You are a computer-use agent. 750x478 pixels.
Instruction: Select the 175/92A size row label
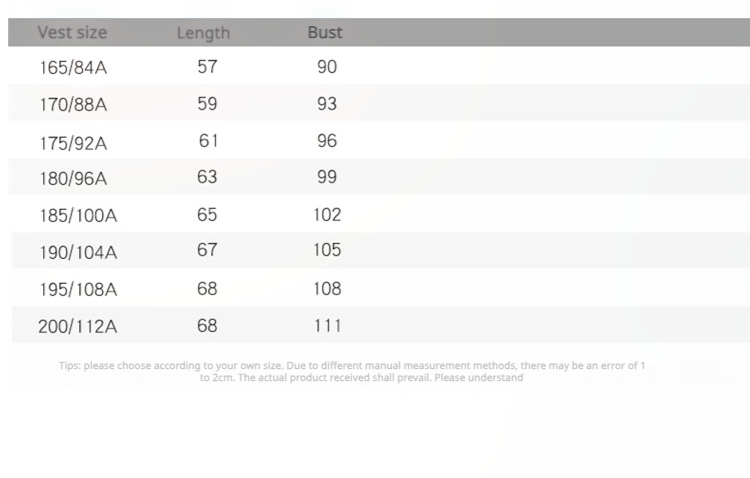click(73, 142)
